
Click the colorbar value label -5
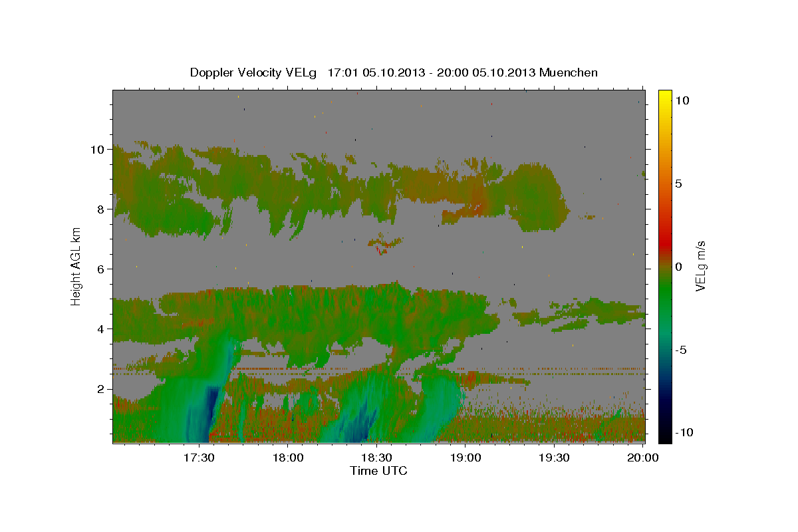click(681, 350)
